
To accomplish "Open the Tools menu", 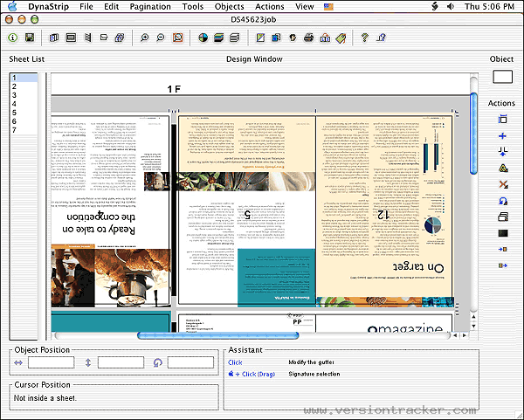I will click(x=193, y=6).
